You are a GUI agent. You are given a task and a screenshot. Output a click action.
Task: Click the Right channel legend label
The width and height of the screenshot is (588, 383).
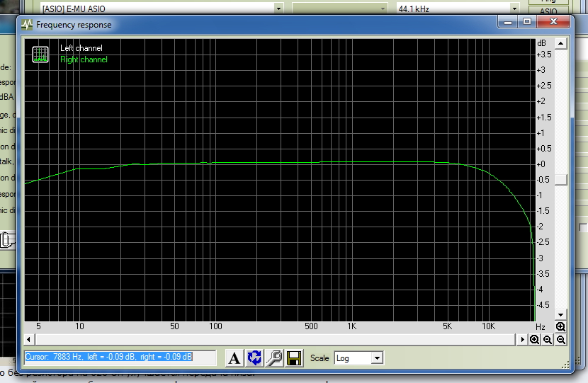click(84, 59)
